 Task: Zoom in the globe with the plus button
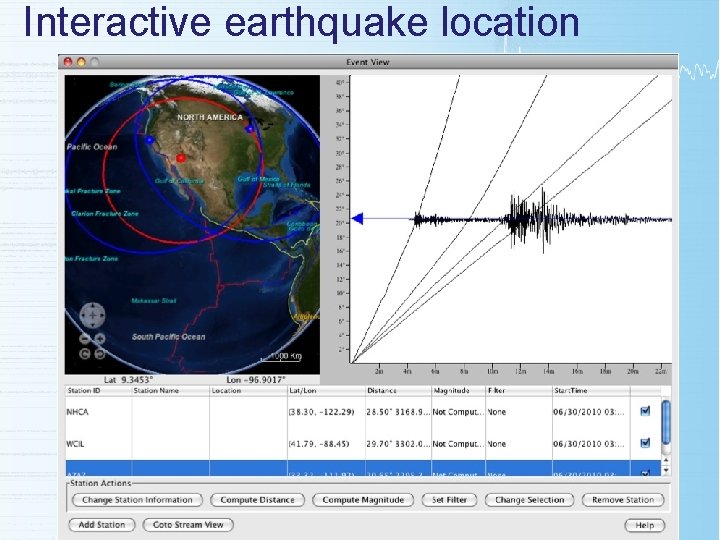(x=100, y=339)
